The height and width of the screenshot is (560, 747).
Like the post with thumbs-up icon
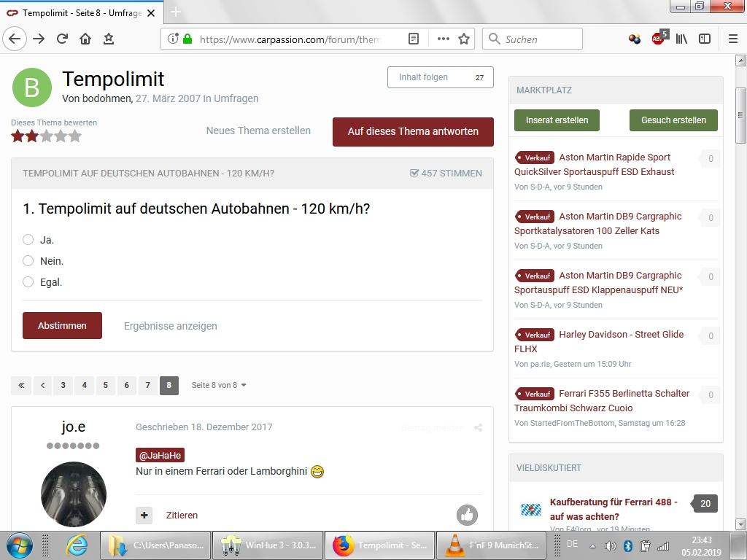(x=467, y=515)
